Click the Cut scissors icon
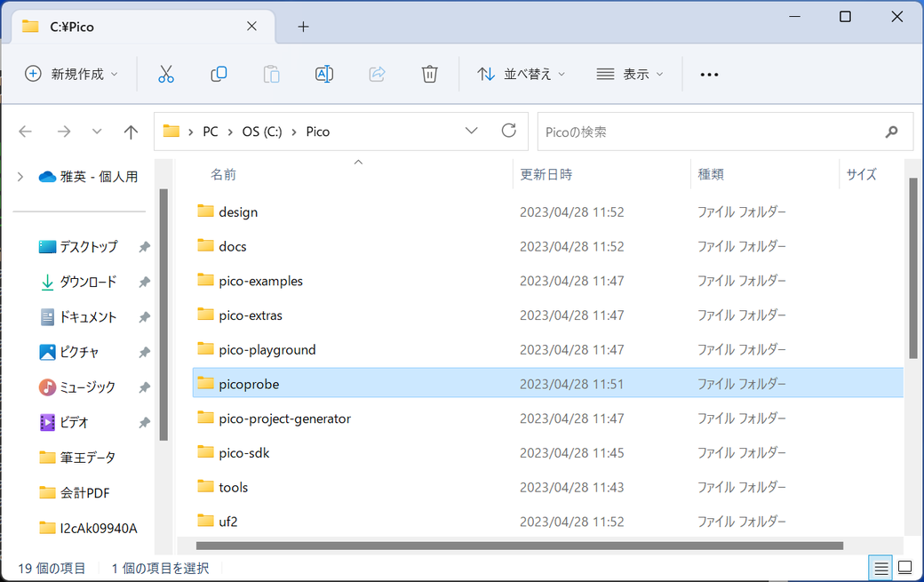This screenshot has width=924, height=582. [x=166, y=75]
